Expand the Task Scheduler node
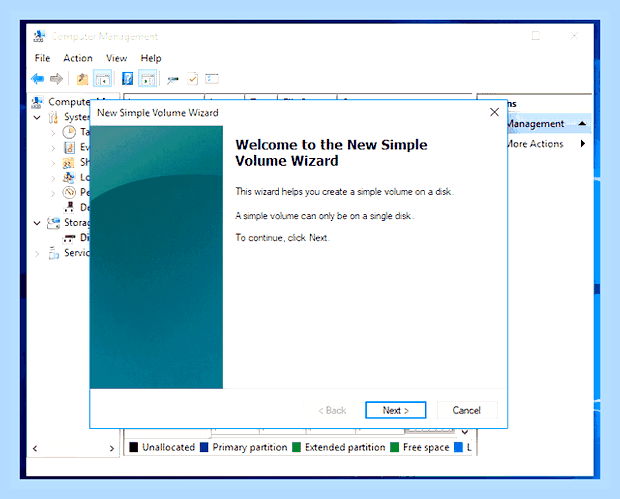This screenshot has height=499, width=620. pos(53,133)
